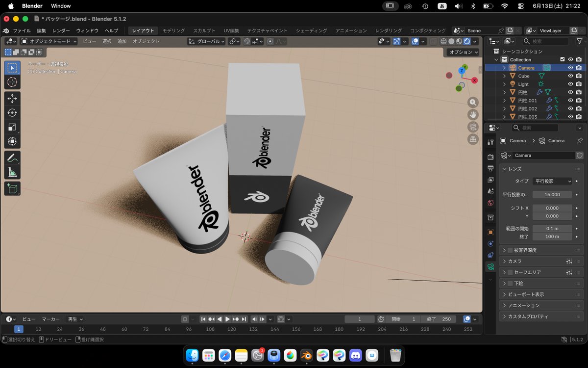Select the Annotate tool
Viewport: 588px width, 368px height.
12,158
